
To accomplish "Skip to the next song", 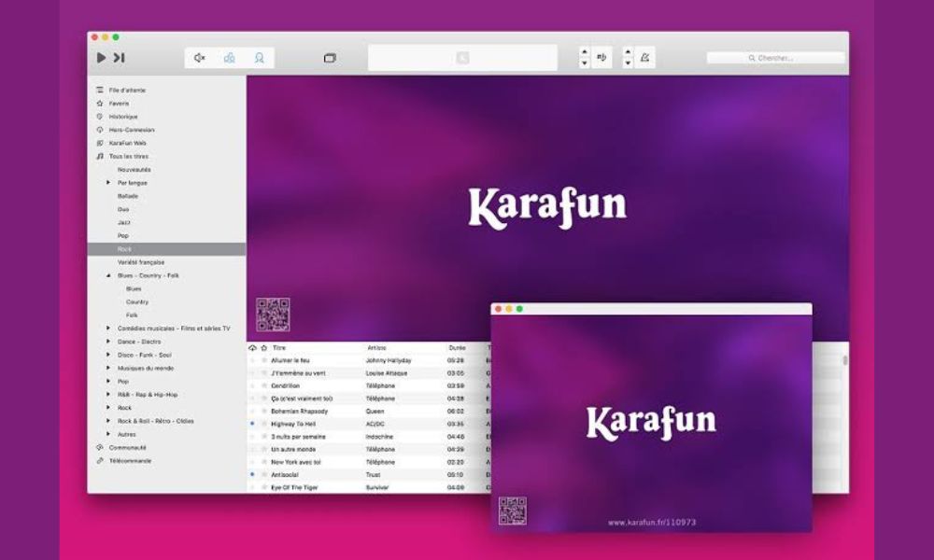I will click(119, 58).
